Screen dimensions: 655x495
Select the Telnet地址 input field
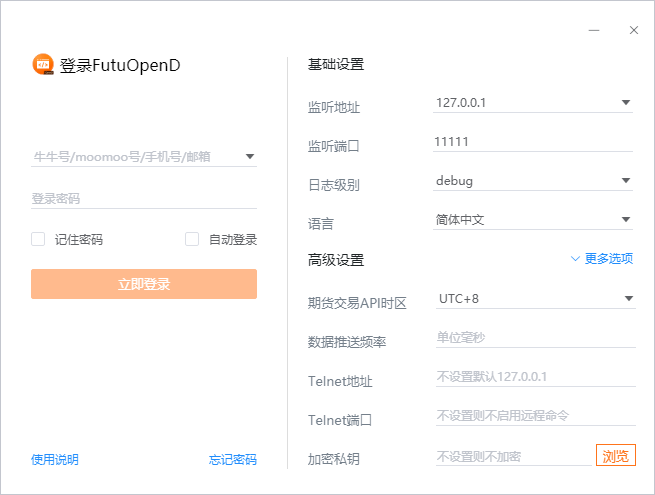[534, 377]
